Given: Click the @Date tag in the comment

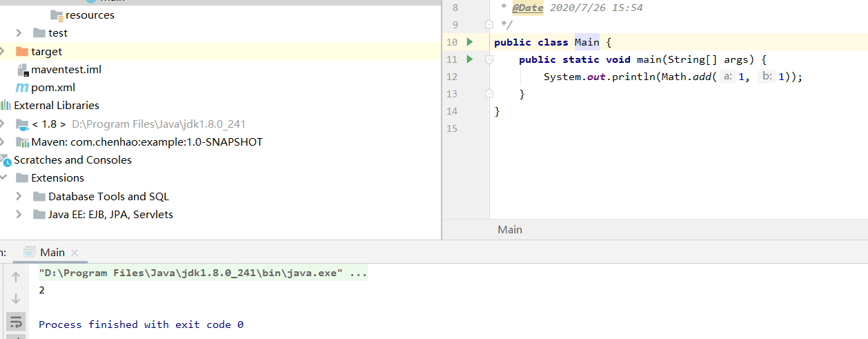Looking at the screenshot, I should point(528,8).
